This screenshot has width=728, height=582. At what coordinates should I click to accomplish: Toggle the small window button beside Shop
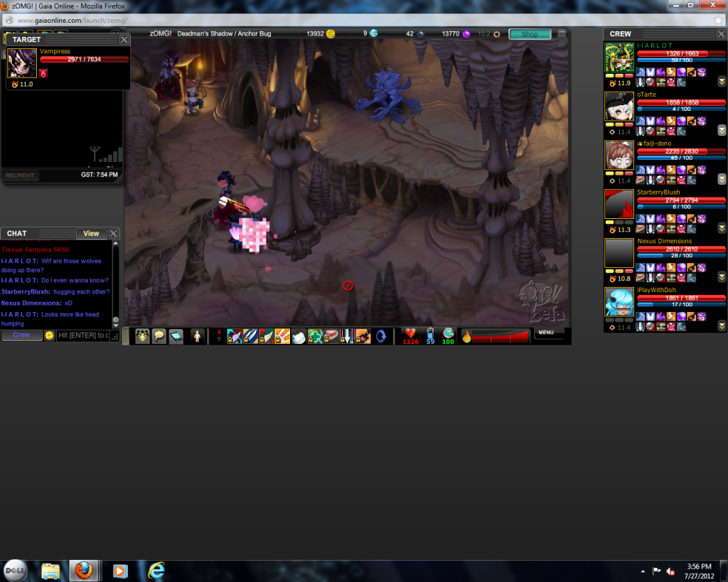[562, 34]
